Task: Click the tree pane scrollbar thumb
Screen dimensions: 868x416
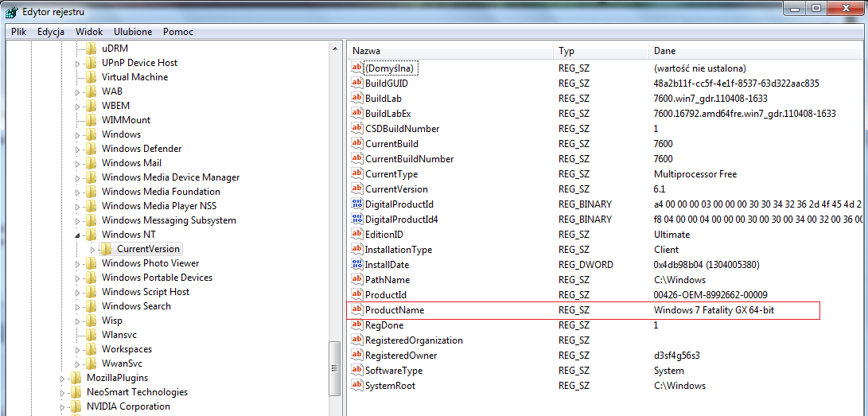Action: click(x=334, y=367)
